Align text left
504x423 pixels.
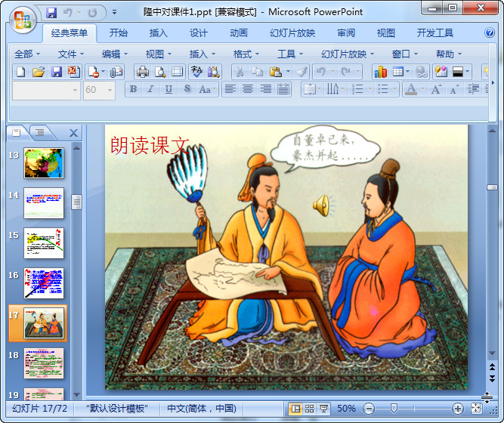pos(230,89)
